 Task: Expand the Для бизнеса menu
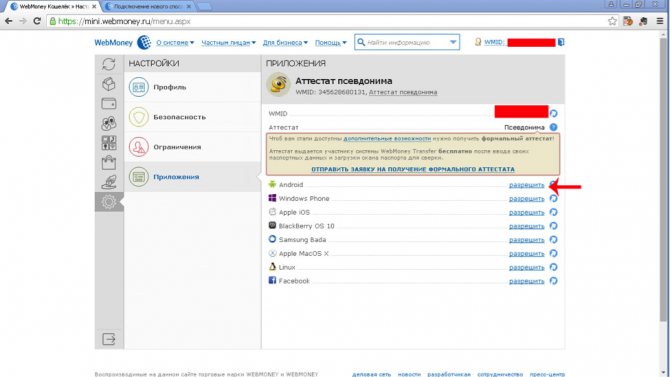tap(285, 43)
